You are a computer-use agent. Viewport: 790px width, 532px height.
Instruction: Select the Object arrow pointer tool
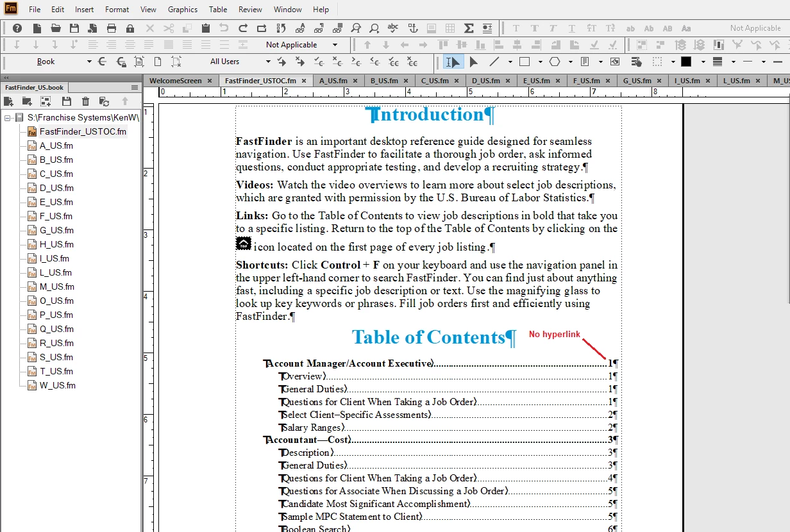click(474, 62)
